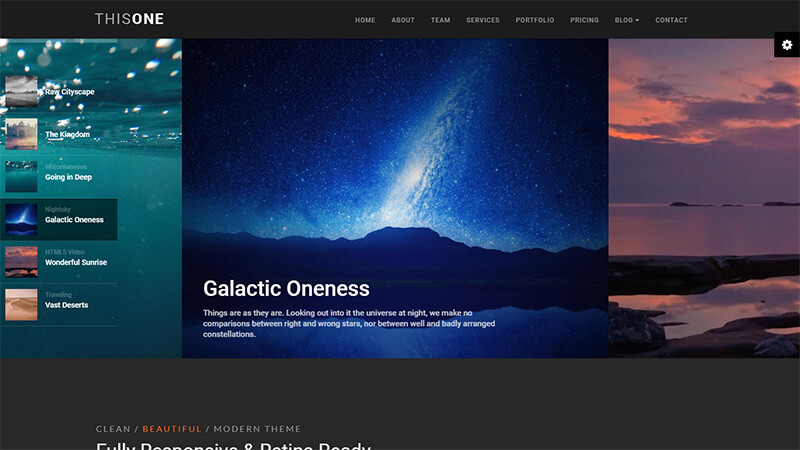Select the Wonderful Sunrise video thumbnail

21,262
